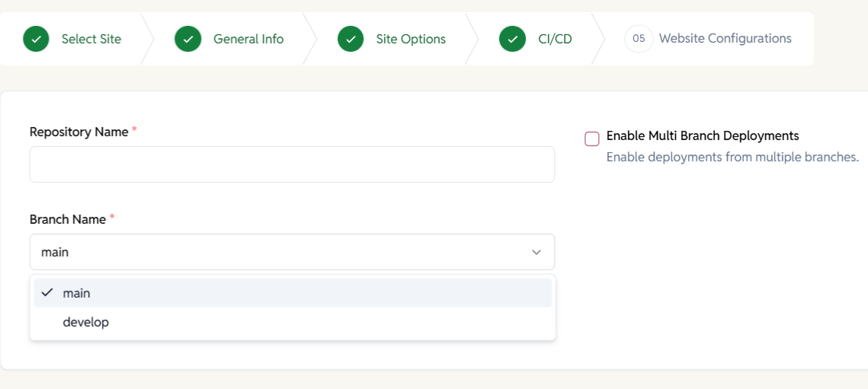The image size is (868, 389).
Task: Enable the Multi Branch Deployments checkbox
Action: point(592,139)
